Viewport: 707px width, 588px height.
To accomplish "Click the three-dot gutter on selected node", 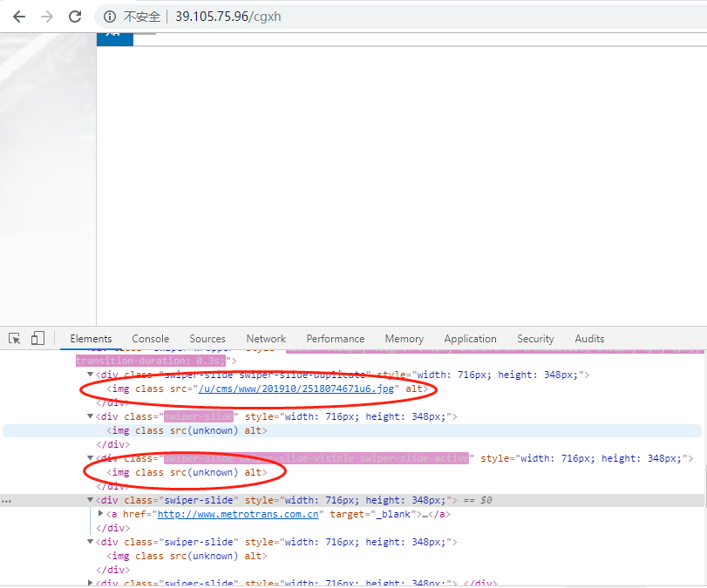I will click(x=7, y=501).
